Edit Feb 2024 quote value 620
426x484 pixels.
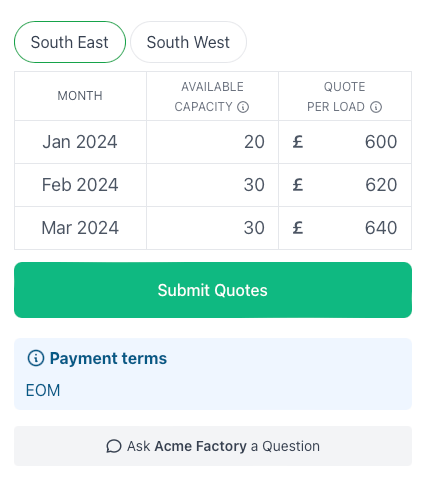click(x=345, y=185)
